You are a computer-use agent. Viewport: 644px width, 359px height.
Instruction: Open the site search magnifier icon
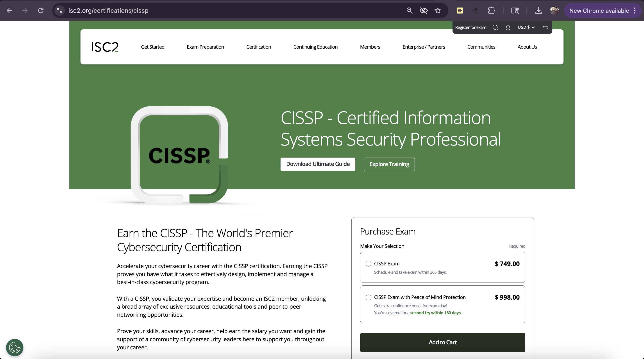tap(495, 27)
